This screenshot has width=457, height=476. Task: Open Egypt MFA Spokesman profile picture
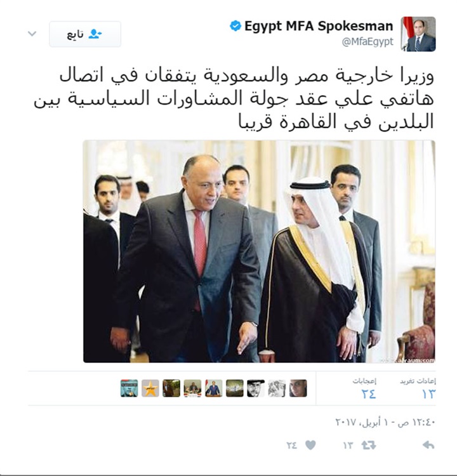(418, 34)
